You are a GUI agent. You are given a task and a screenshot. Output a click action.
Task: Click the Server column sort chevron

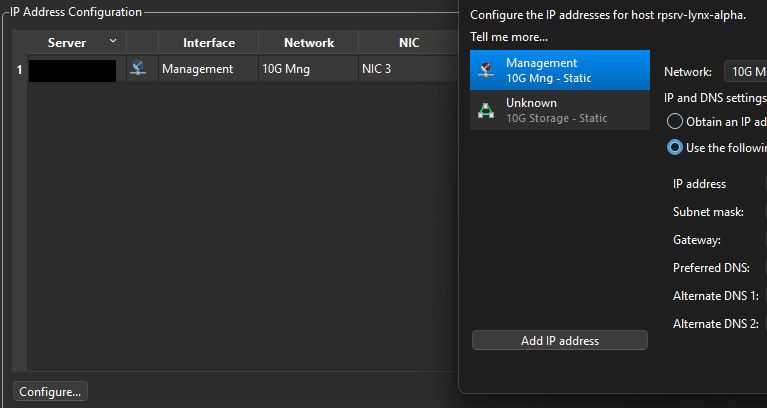[x=112, y=42]
